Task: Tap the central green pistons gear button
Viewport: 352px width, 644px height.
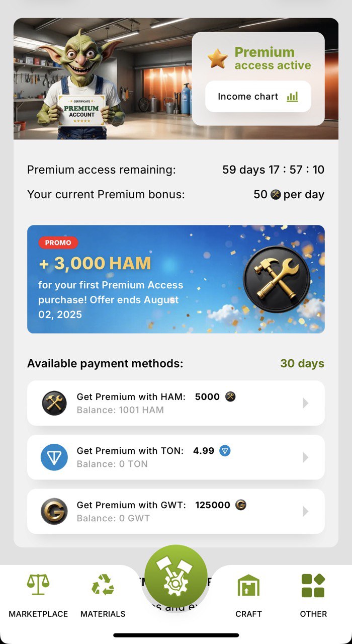Action: 175,577
